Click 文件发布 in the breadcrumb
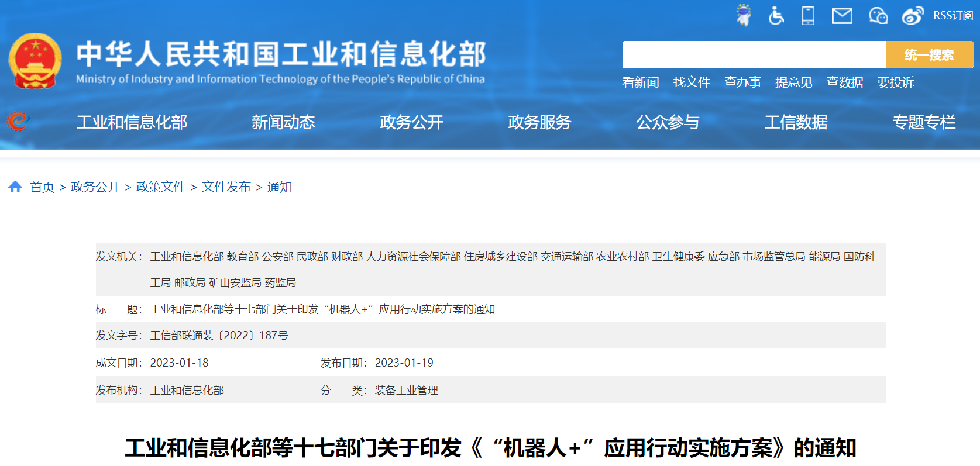 click(x=226, y=187)
